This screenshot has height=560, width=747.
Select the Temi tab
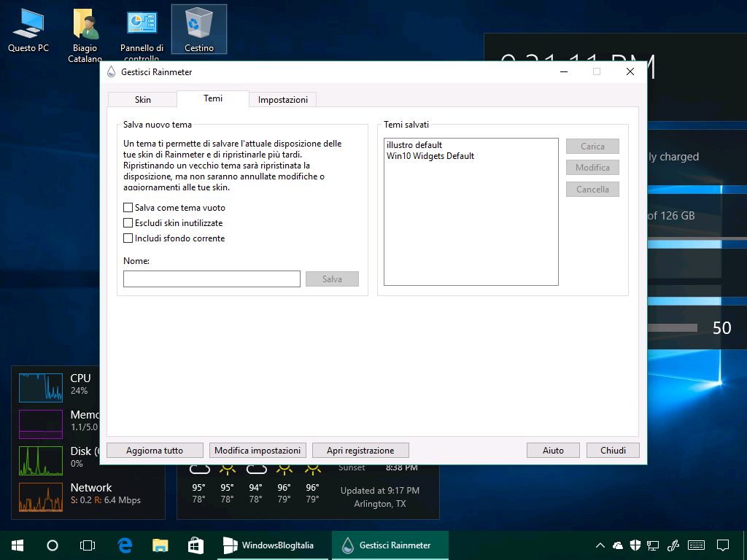click(213, 98)
